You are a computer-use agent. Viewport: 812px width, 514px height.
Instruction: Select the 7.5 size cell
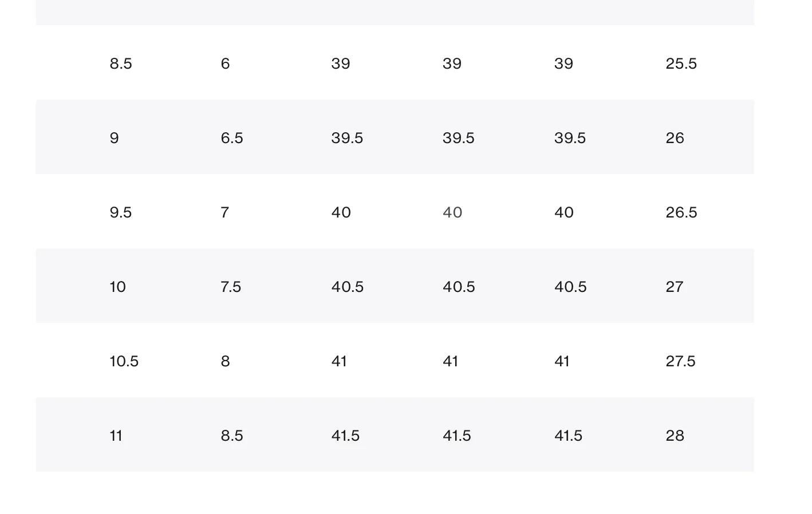231,287
